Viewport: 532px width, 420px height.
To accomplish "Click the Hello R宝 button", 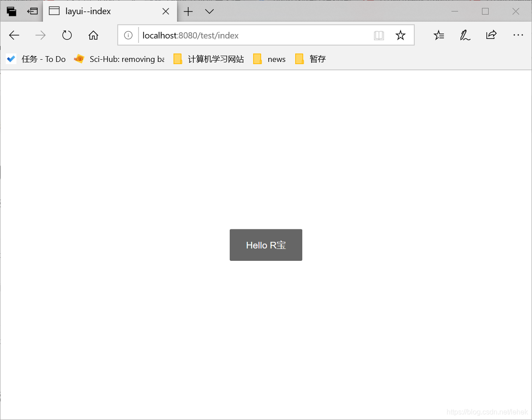I will coord(266,245).
